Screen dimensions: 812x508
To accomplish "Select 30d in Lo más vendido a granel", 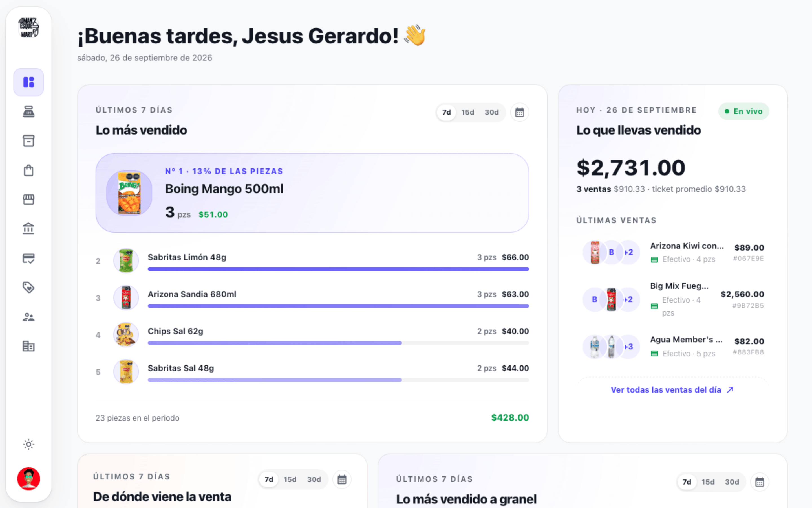I will (732, 482).
